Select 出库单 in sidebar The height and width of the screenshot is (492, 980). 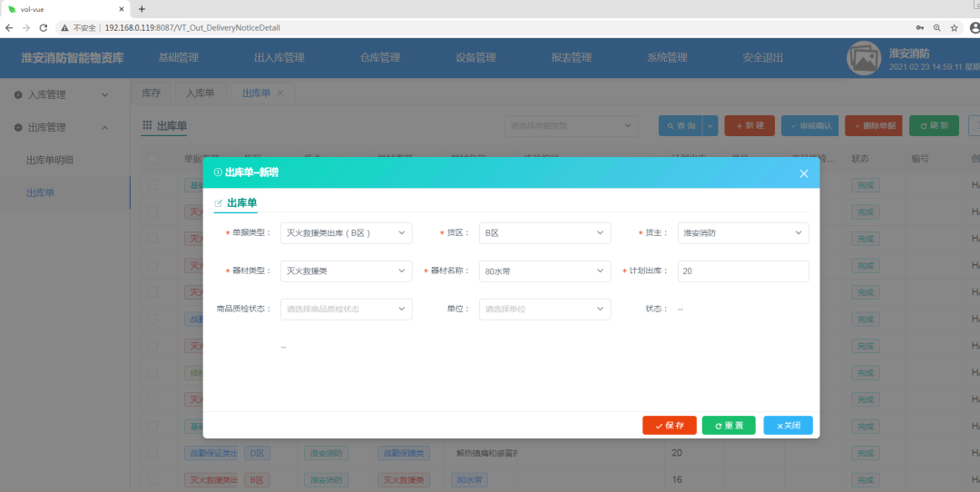[40, 192]
